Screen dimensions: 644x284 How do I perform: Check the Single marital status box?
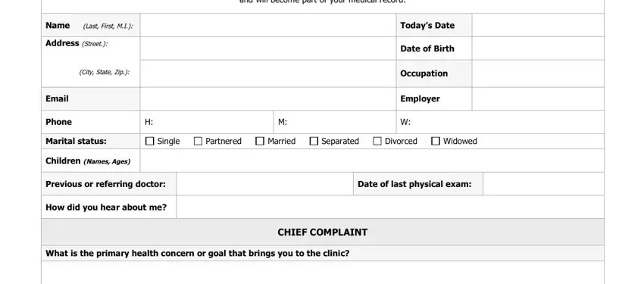click(x=150, y=141)
